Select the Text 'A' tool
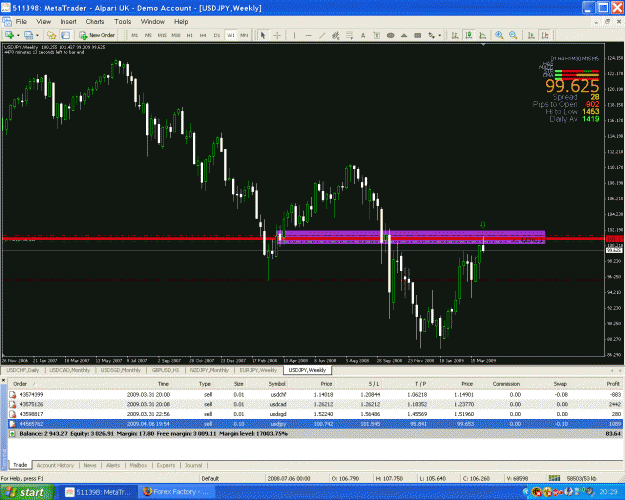 coord(363,35)
